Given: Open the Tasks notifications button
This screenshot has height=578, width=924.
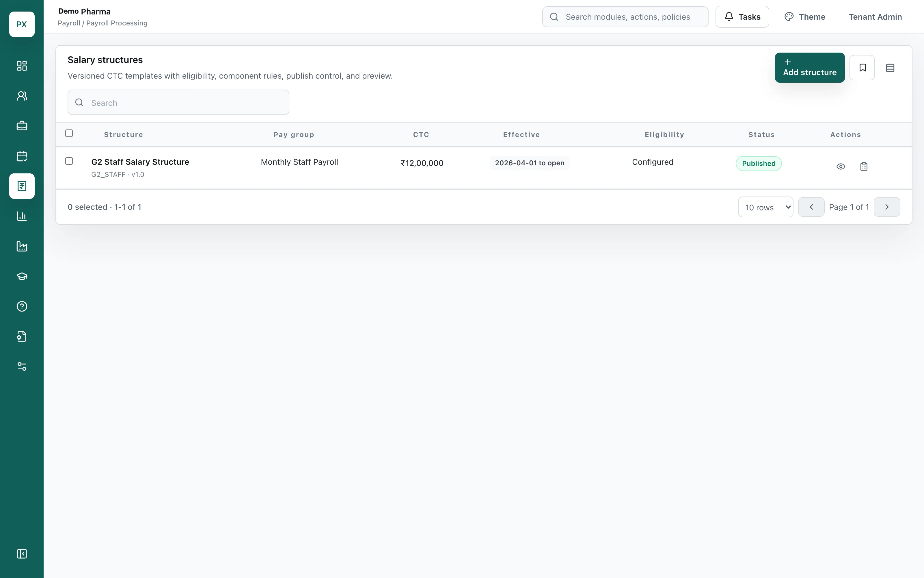Looking at the screenshot, I should coord(742,17).
